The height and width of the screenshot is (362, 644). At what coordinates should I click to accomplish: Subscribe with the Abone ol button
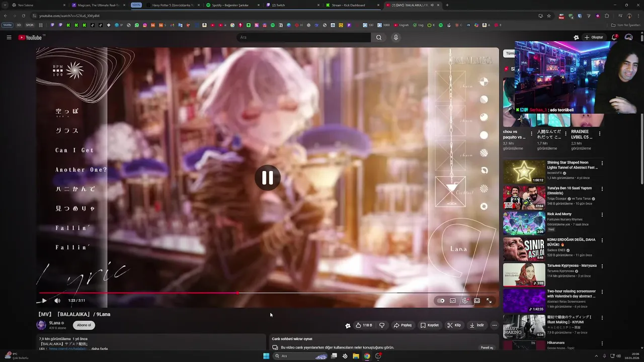coord(84,325)
